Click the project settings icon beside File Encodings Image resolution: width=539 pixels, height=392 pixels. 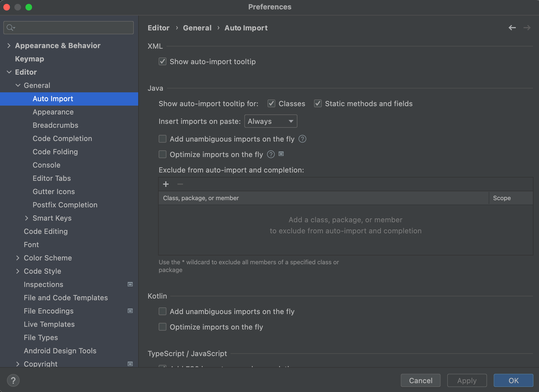tap(130, 311)
